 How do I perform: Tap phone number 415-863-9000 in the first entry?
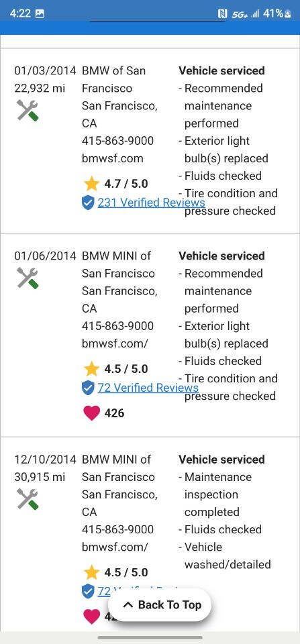point(117,140)
